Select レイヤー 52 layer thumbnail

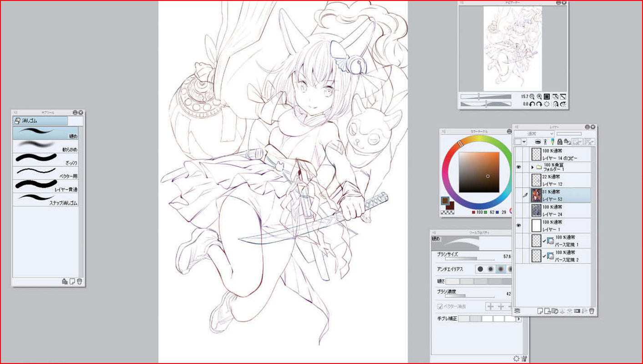[x=536, y=195]
